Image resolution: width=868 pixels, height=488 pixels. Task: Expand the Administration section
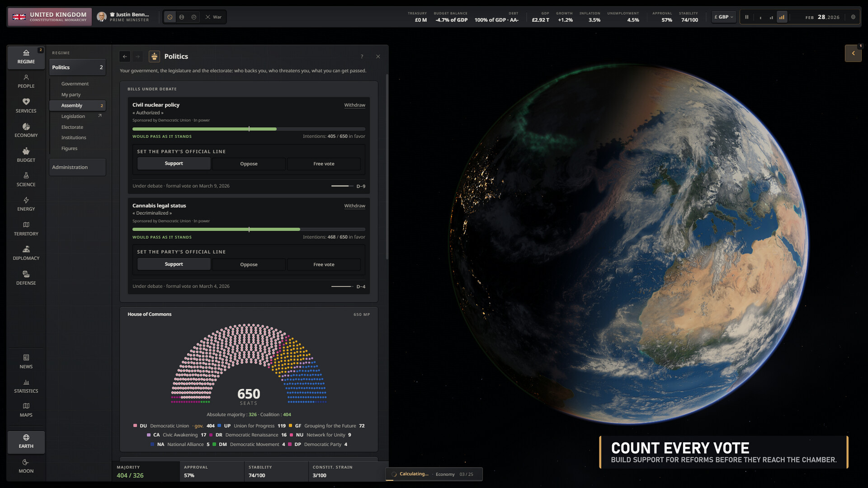pos(77,167)
